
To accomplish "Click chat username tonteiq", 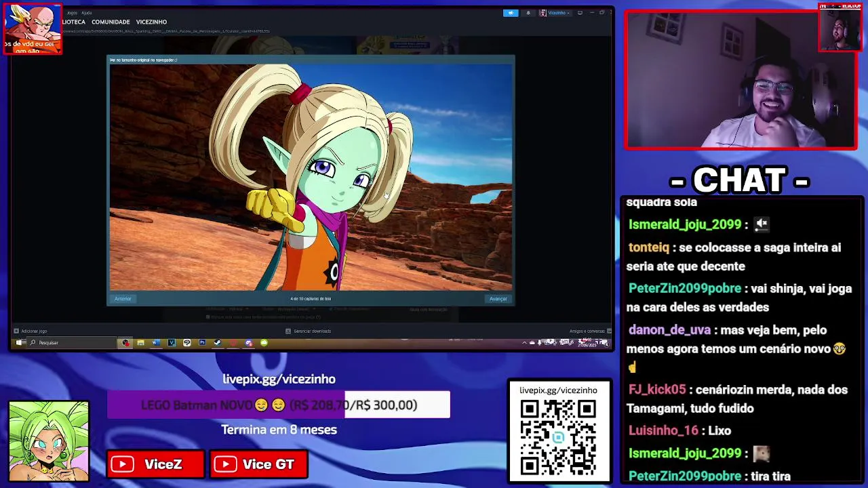I will [648, 248].
